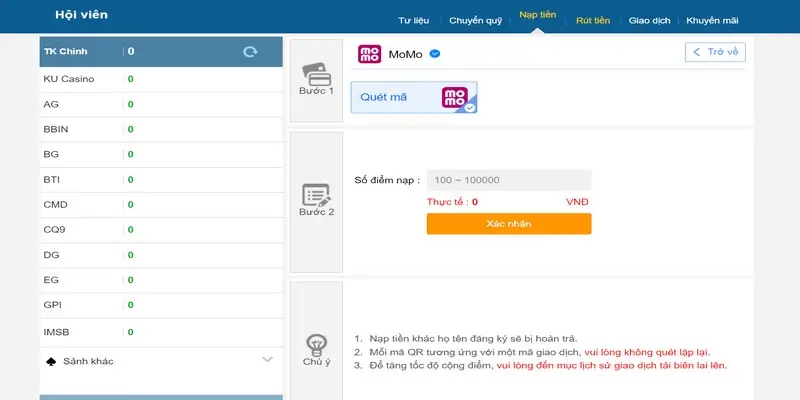This screenshot has width=800, height=400.
Task: Focus the Số điểm nạp input field
Action: pos(508,180)
